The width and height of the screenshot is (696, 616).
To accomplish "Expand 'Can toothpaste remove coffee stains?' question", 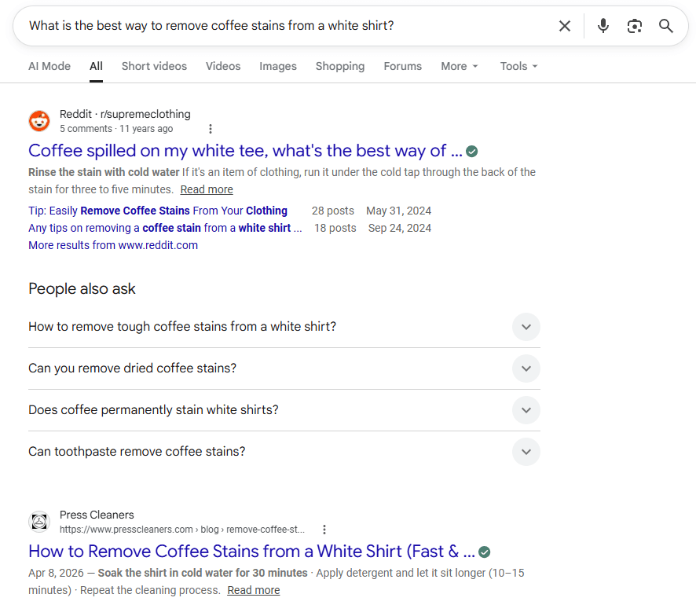I will [284, 452].
